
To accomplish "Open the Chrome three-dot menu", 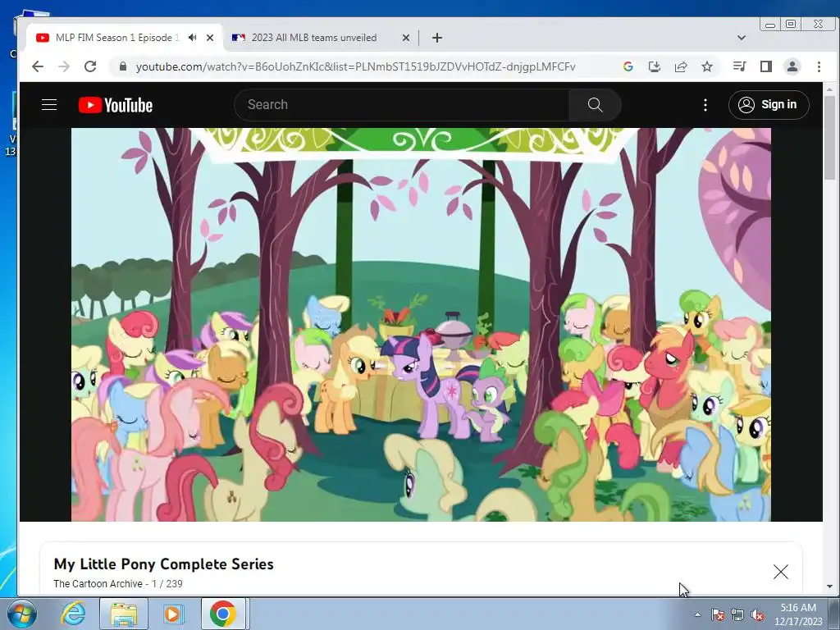I will pos(819,66).
